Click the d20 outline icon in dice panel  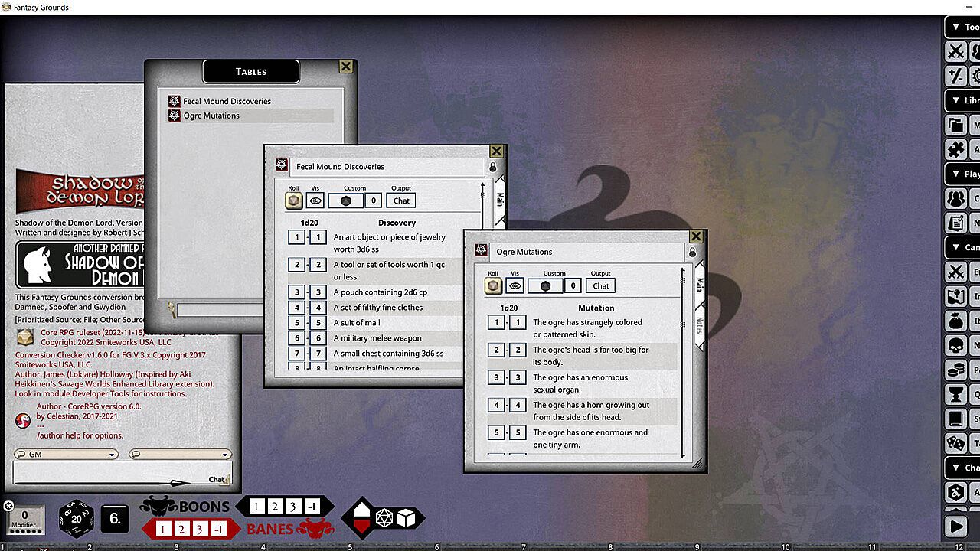click(384, 519)
